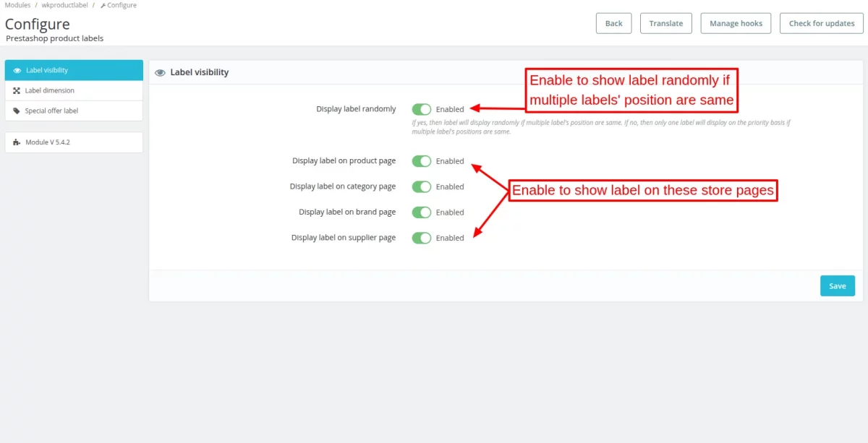
Task: Click the Back button
Action: pyautogui.click(x=614, y=23)
